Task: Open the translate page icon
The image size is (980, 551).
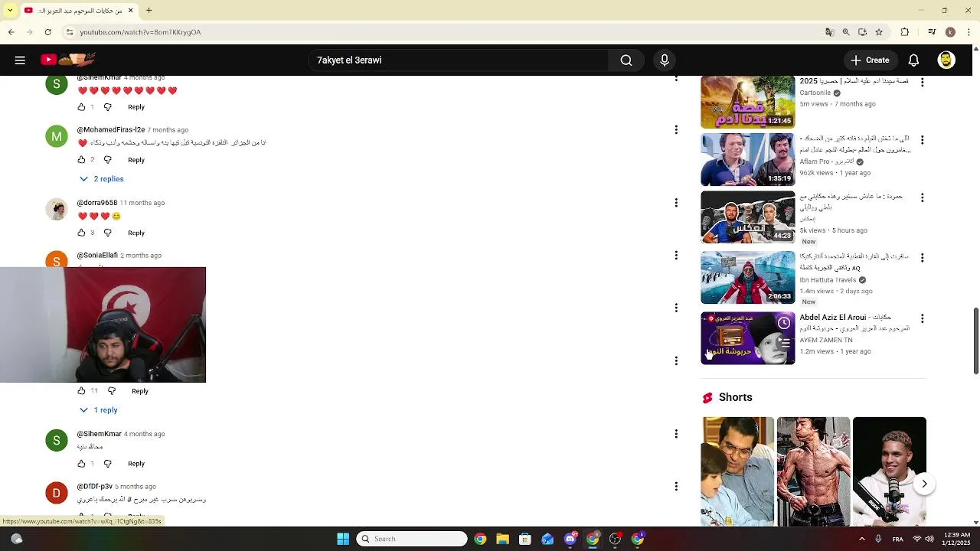Action: pos(829,32)
